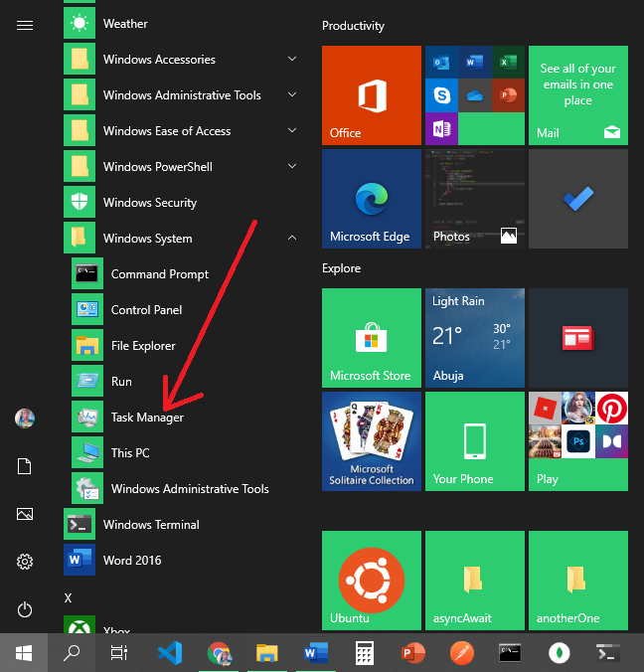Launch Command Prompt from the app list
644x672 pixels.
coord(159,274)
